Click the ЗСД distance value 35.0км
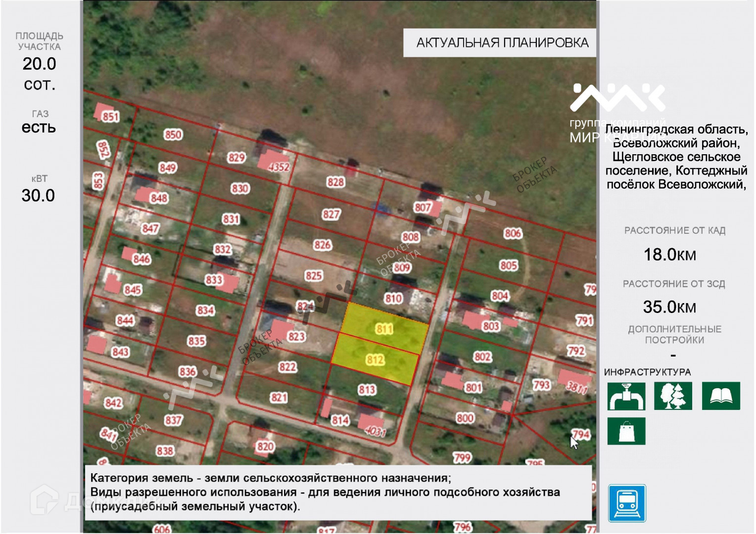The height and width of the screenshot is (534, 756). point(669,307)
